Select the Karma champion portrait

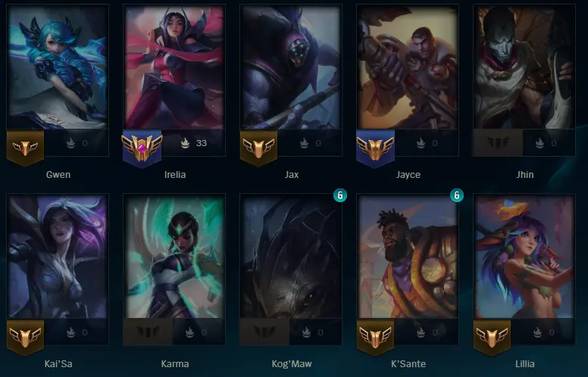tap(174, 256)
